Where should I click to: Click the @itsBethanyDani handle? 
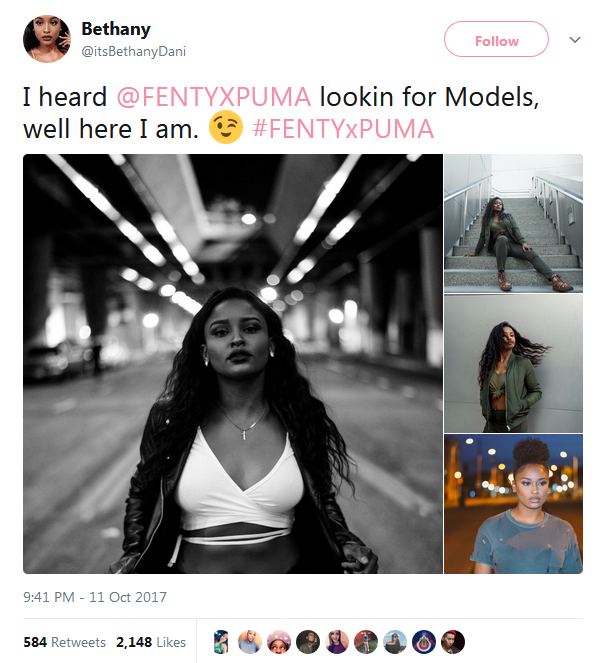pyautogui.click(x=133, y=51)
